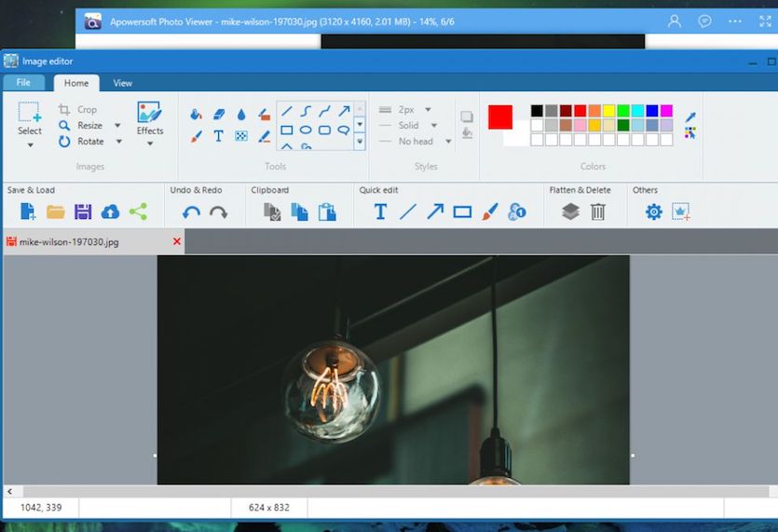Expand the Select tool dropdown arrow
778x532 pixels.
[30, 145]
